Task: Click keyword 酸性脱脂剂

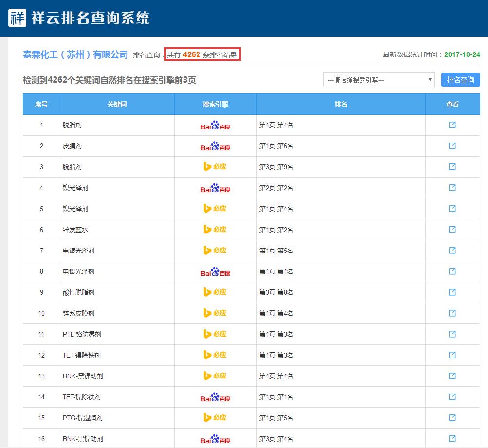Action: [78, 292]
